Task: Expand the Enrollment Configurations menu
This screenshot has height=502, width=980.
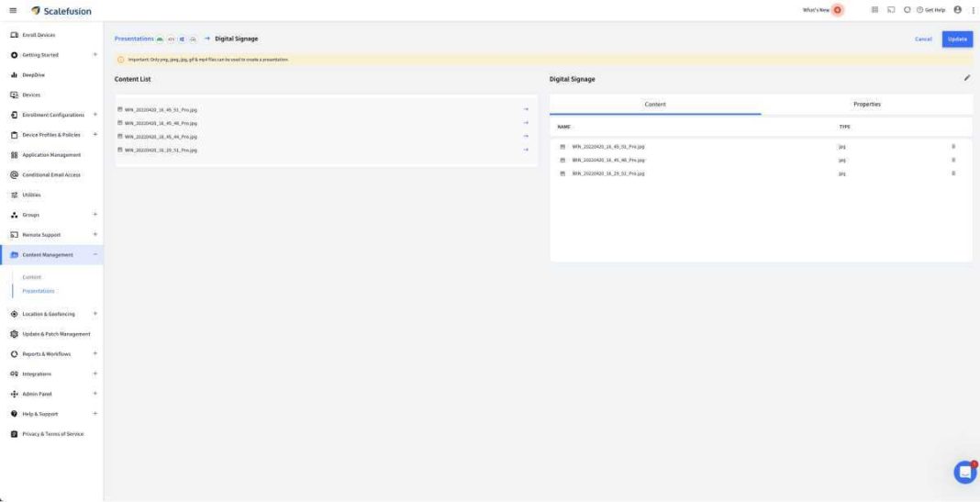Action: [x=95, y=115]
